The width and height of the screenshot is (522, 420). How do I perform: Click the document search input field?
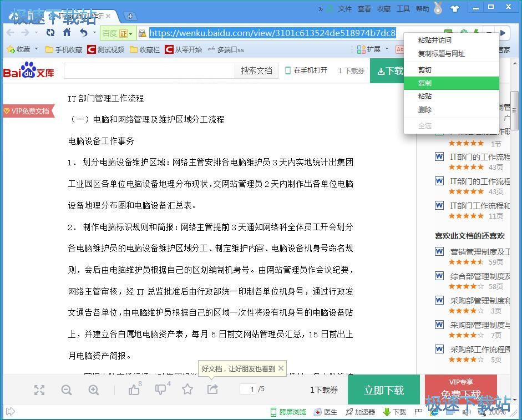(149, 70)
